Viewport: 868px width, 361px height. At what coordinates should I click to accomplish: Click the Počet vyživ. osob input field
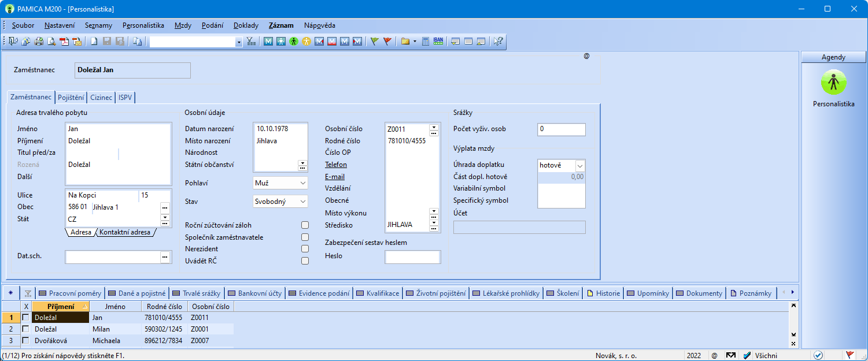(562, 129)
